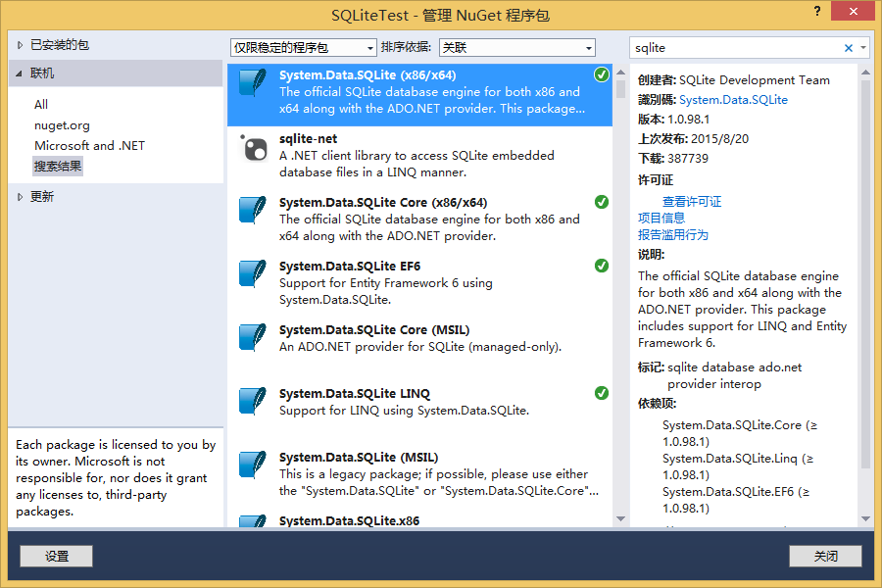Viewport: 882px width, 588px height.
Task: Click the details pane scroll down arrow
Action: click(865, 518)
